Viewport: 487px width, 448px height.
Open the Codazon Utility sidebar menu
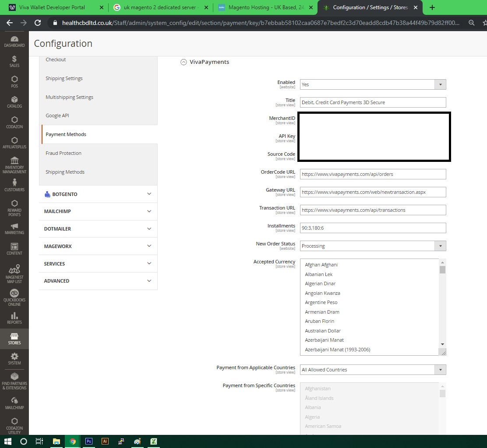point(14,426)
